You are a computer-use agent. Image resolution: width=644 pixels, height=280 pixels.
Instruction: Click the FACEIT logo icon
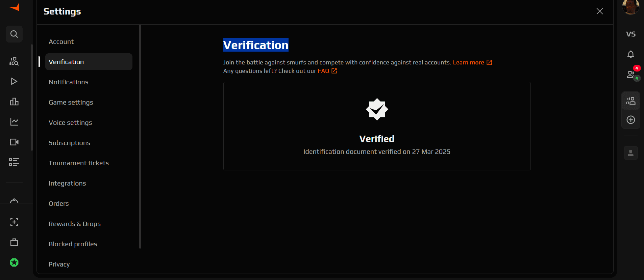pyautogui.click(x=14, y=7)
